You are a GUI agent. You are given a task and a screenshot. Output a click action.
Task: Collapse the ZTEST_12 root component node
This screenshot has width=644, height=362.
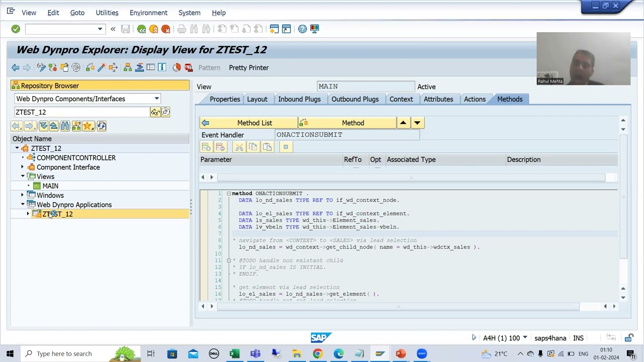(17, 148)
